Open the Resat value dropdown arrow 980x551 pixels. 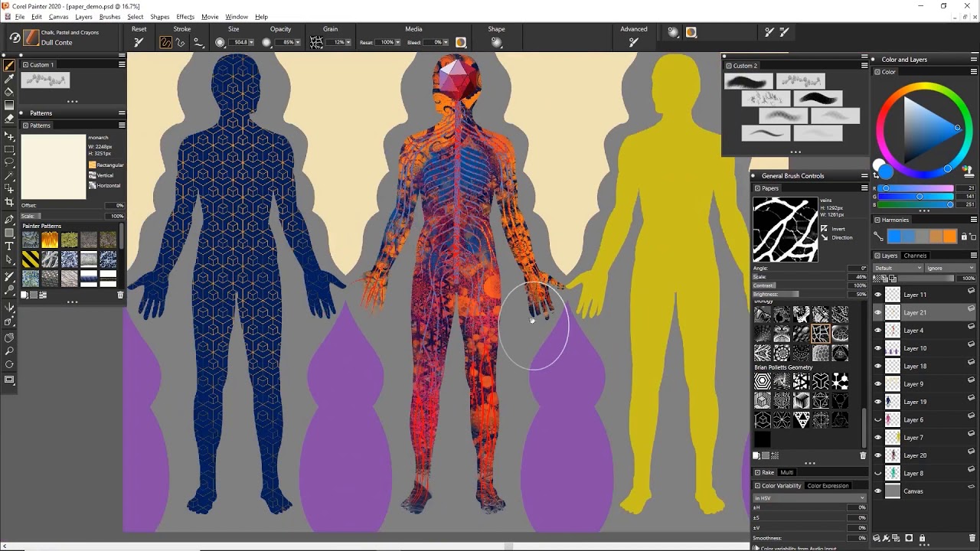[x=398, y=43]
